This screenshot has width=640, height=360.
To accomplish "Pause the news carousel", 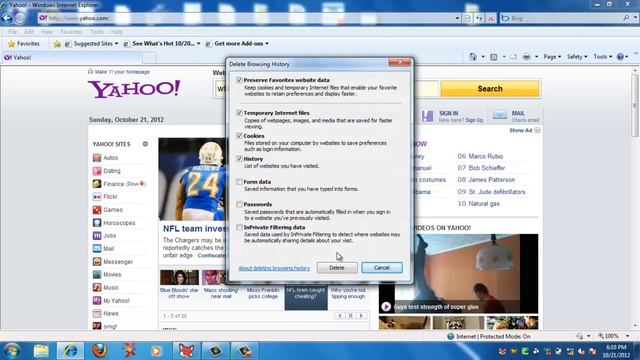I will coord(351,316).
